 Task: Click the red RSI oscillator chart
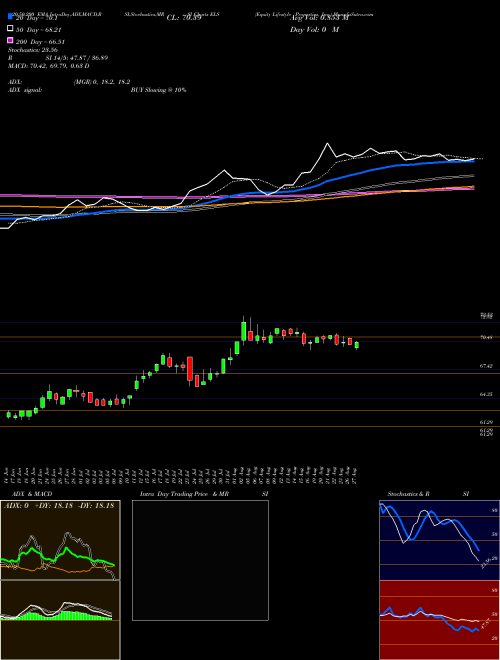[x=439, y=620]
